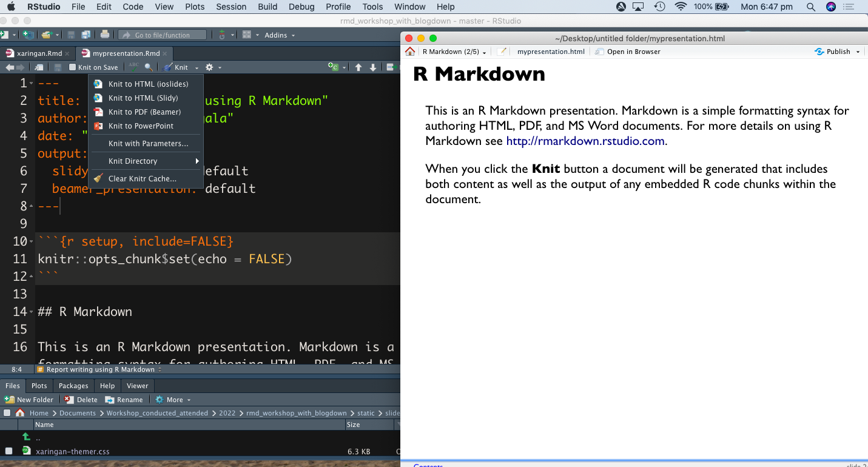This screenshot has height=467, width=868.
Task: Check the xaringan-themer.css file checkbox
Action: 8,451
